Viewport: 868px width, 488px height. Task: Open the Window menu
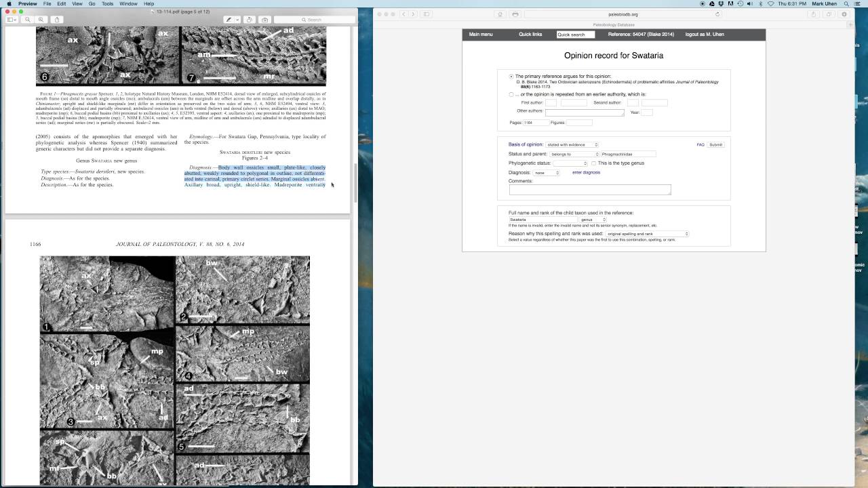click(x=129, y=4)
